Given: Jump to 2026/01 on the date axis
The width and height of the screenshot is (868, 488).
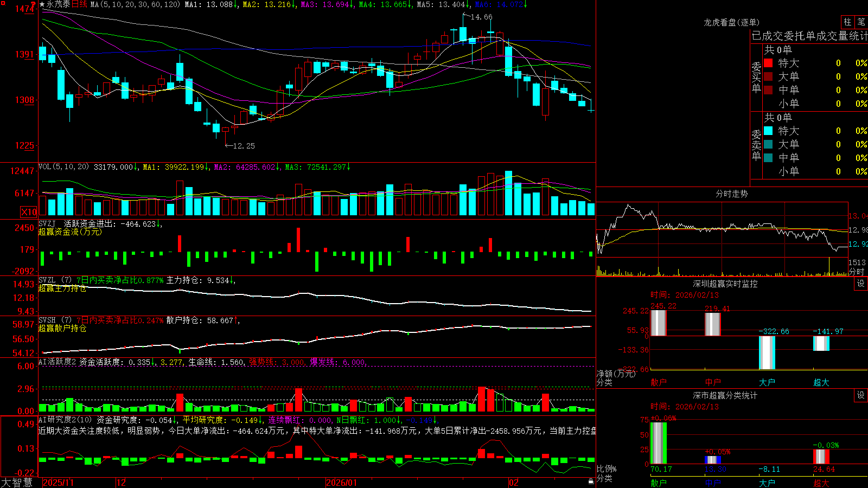Looking at the screenshot, I should pyautogui.click(x=342, y=483).
